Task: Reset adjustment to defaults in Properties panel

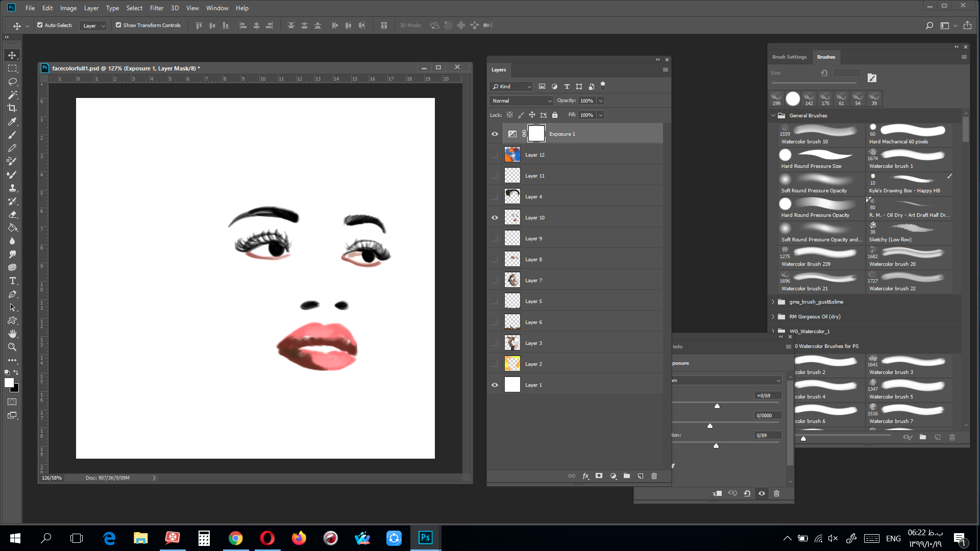Action: pyautogui.click(x=747, y=493)
